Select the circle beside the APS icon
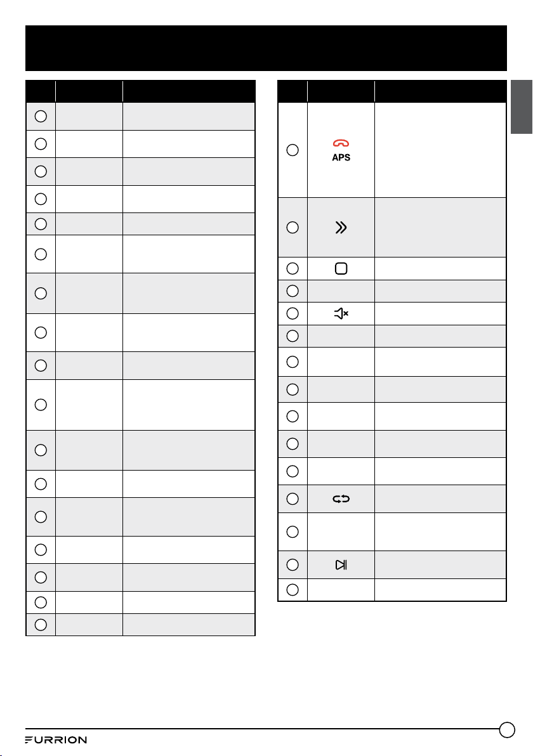This screenshot has width=533, height=756. click(293, 150)
